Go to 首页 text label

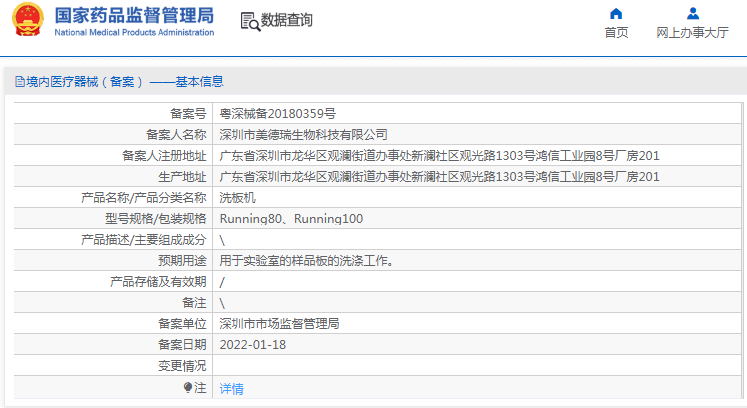click(616, 32)
